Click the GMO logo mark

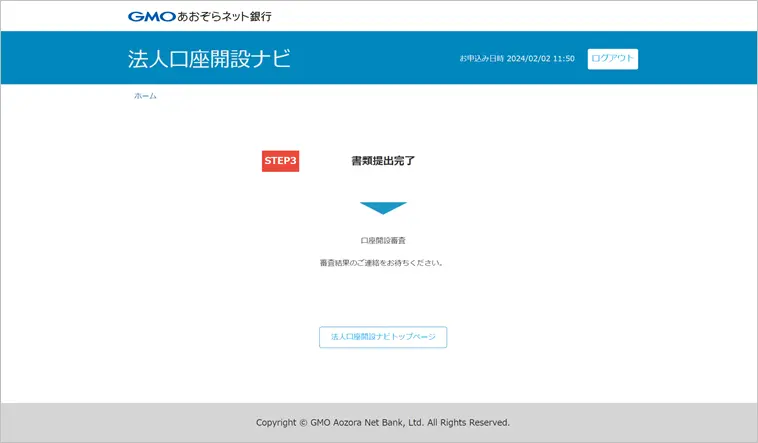pos(147,16)
